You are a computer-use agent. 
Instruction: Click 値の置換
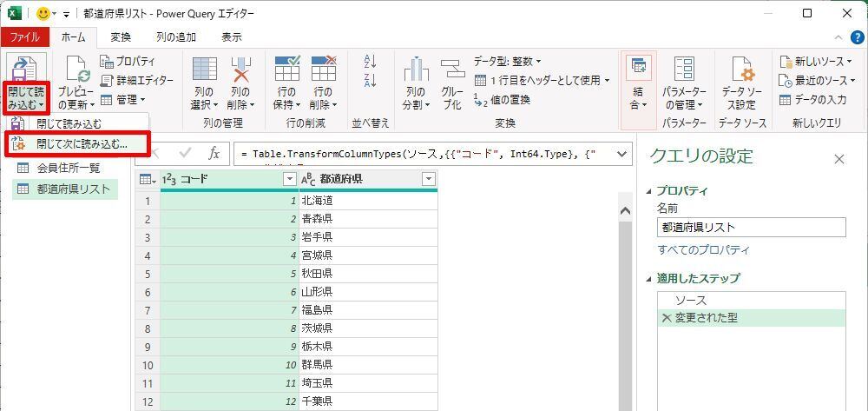click(x=503, y=100)
